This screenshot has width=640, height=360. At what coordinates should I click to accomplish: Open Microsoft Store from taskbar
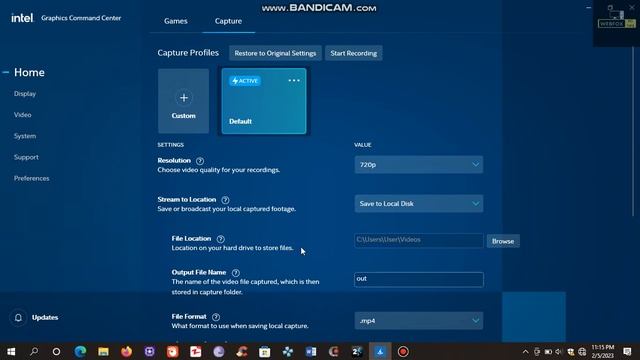pyautogui.click(x=264, y=351)
